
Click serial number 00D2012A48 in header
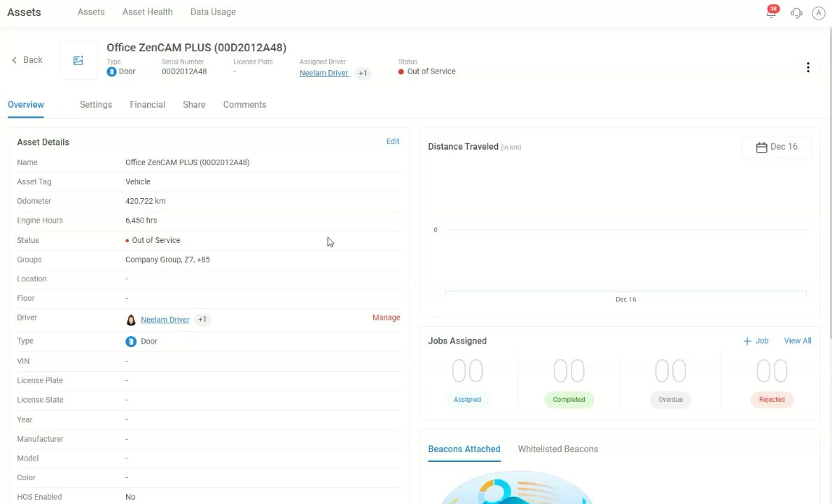pos(184,71)
